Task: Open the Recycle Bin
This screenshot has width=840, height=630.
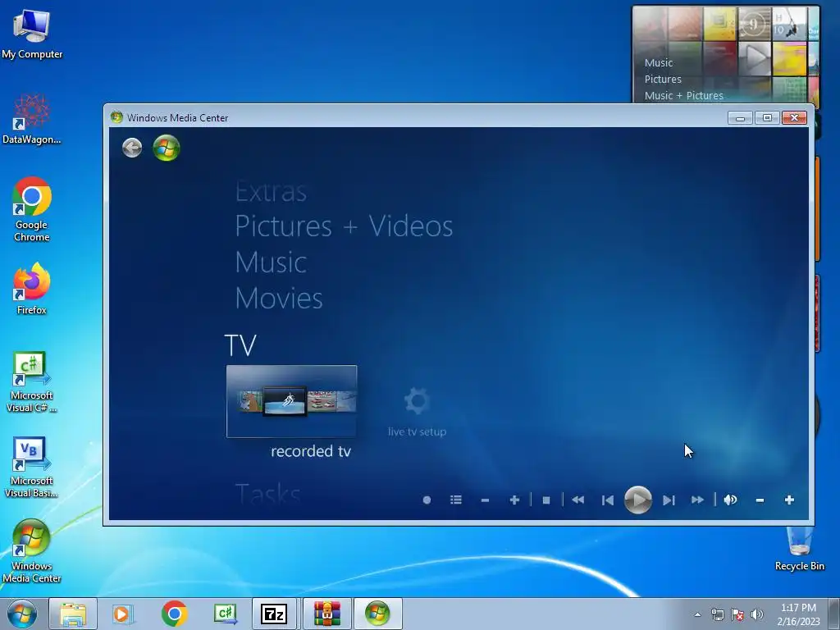Action: pyautogui.click(x=799, y=549)
